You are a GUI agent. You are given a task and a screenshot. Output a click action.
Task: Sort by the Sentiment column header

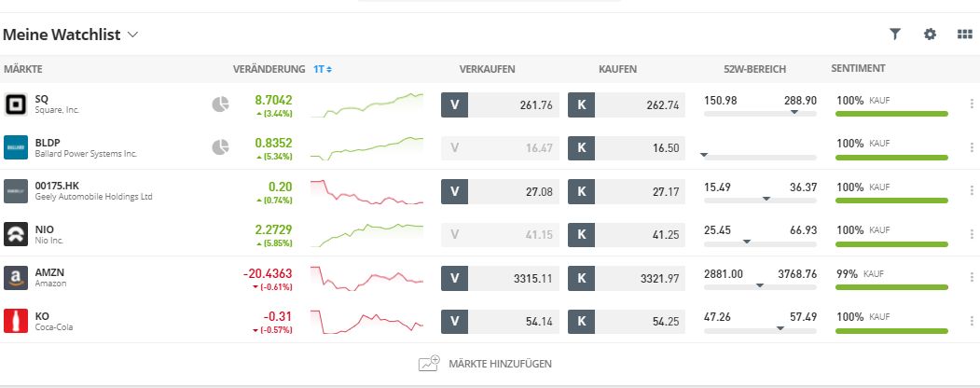(858, 69)
